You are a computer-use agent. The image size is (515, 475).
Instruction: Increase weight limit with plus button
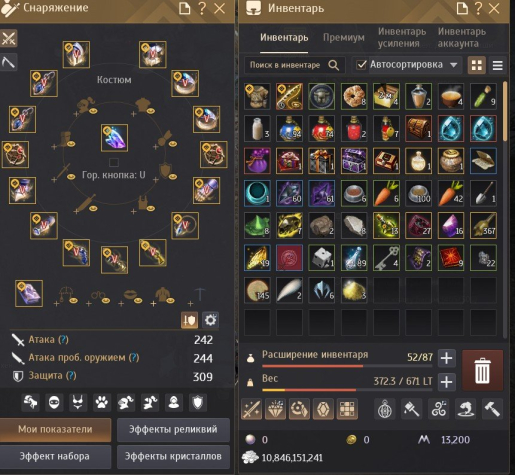(446, 382)
